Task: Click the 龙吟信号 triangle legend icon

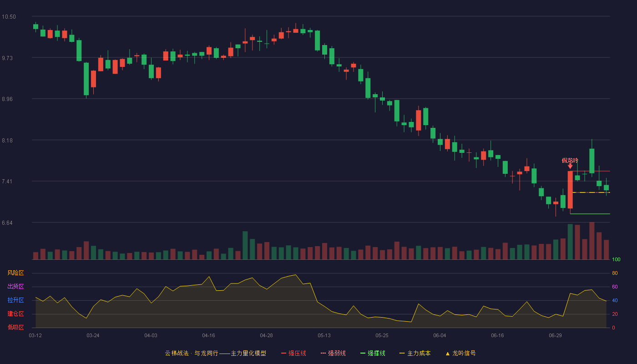Action: coord(448,354)
